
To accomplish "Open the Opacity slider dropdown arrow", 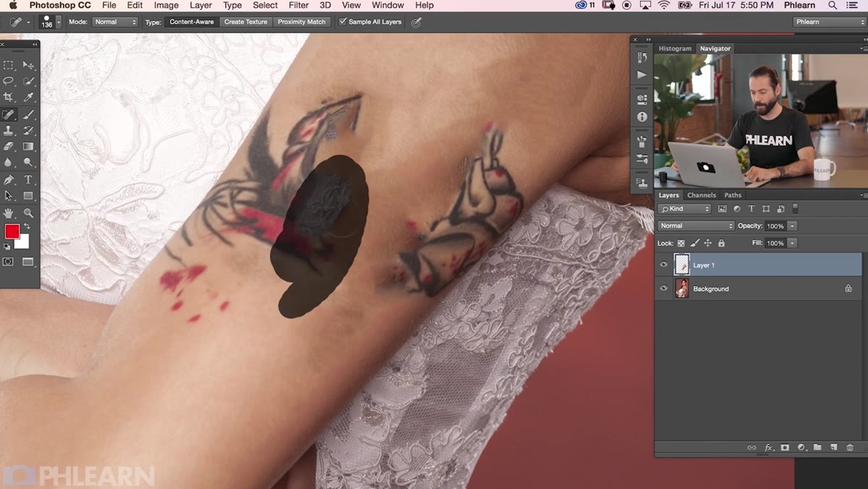I will [793, 226].
